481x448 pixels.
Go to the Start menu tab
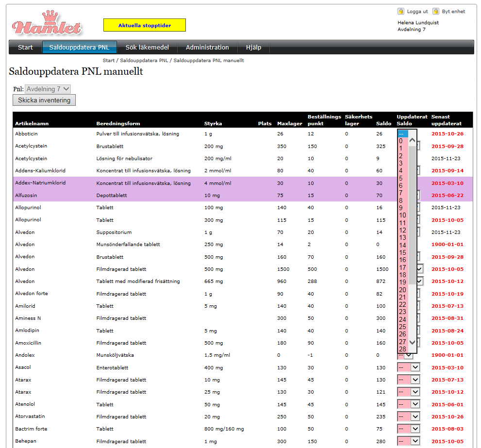[x=25, y=48]
